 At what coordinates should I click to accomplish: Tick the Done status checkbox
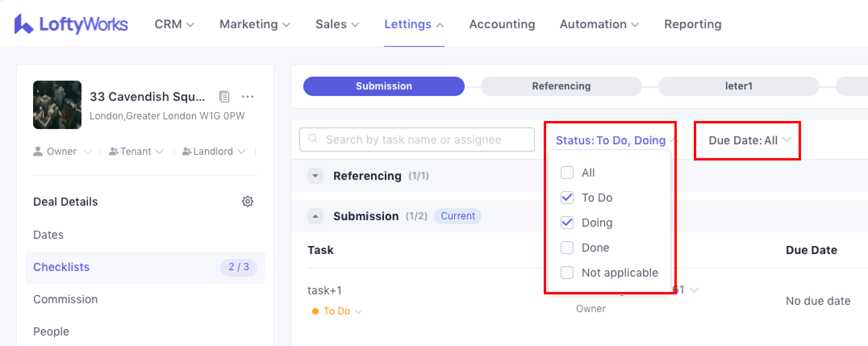567,248
